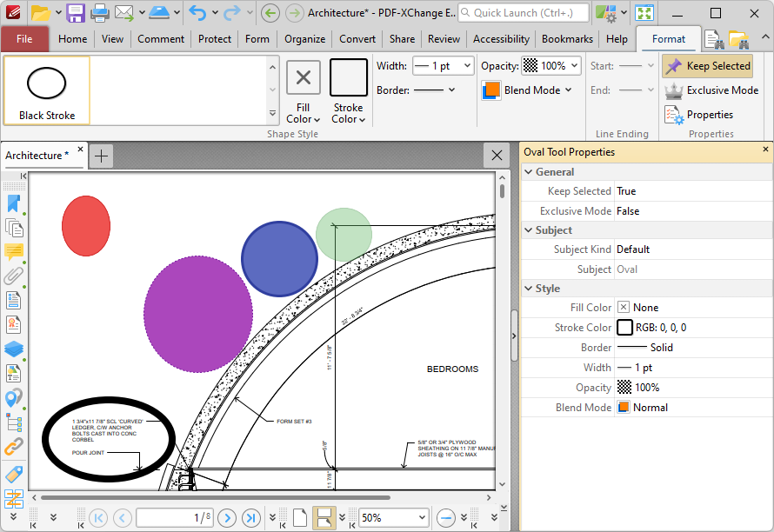The height and width of the screenshot is (532, 774).
Task: Select continuous page layout icon
Action: click(x=324, y=518)
